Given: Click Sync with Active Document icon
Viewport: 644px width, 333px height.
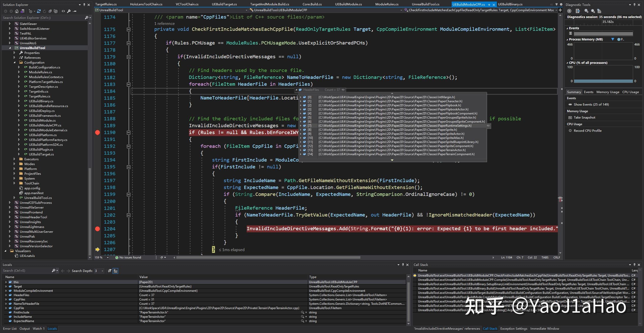Looking at the screenshot, I should 39,11.
